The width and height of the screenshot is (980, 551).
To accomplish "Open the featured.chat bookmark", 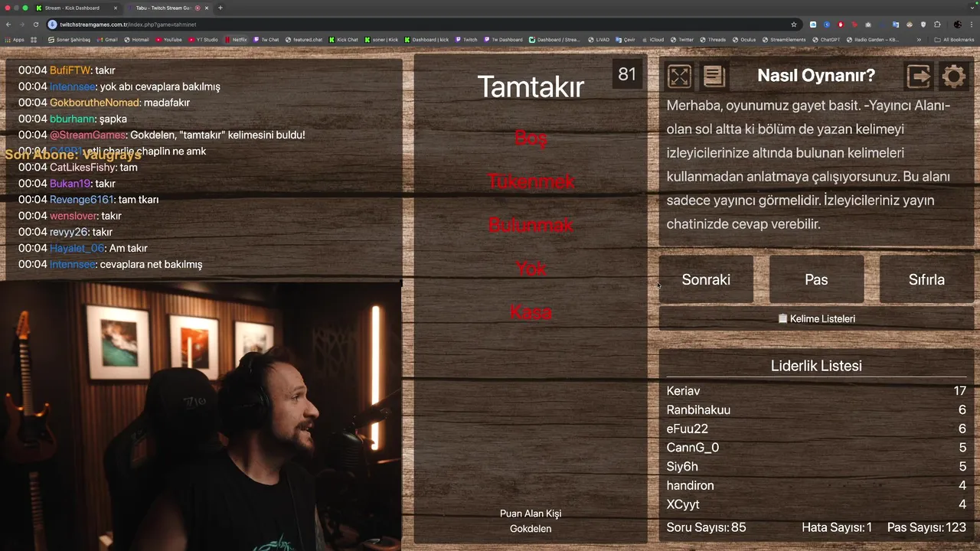I will (304, 39).
